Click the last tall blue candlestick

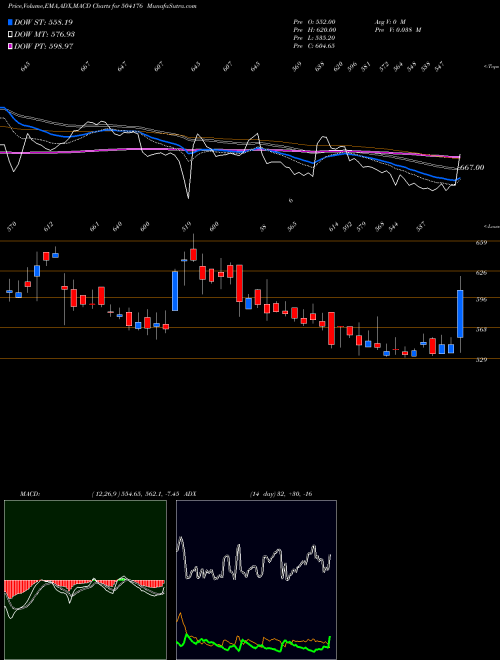click(x=460, y=314)
